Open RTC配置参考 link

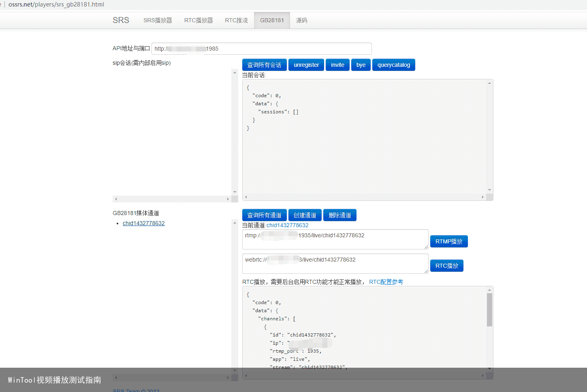coord(386,282)
